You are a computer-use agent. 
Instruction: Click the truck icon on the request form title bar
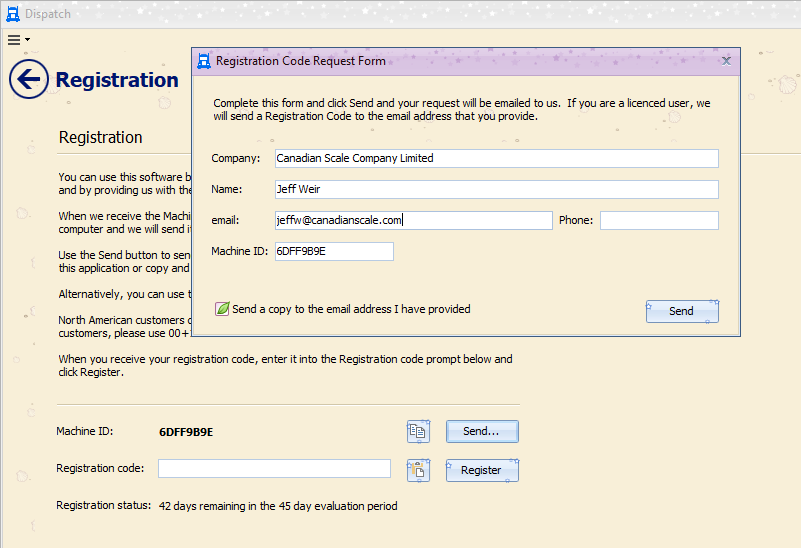tap(204, 61)
